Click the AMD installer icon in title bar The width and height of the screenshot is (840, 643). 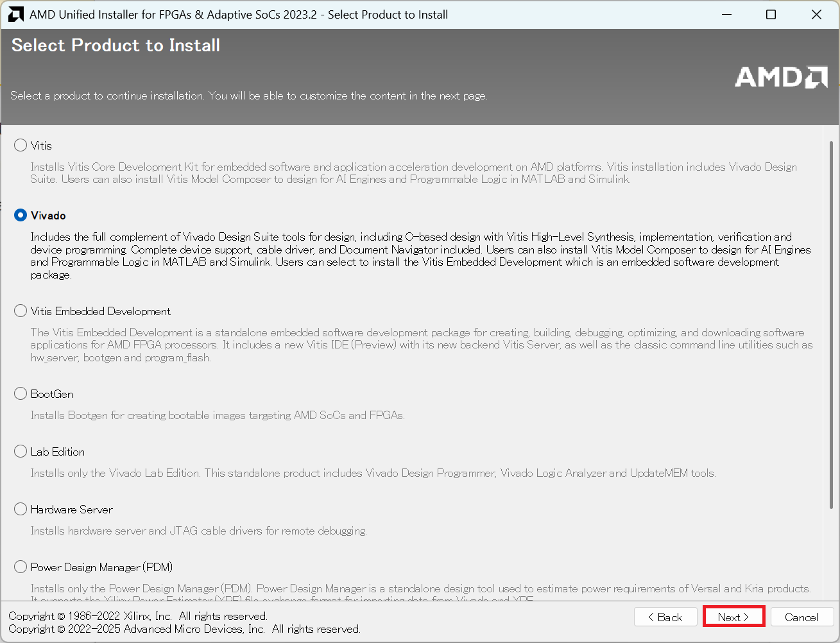point(16,14)
